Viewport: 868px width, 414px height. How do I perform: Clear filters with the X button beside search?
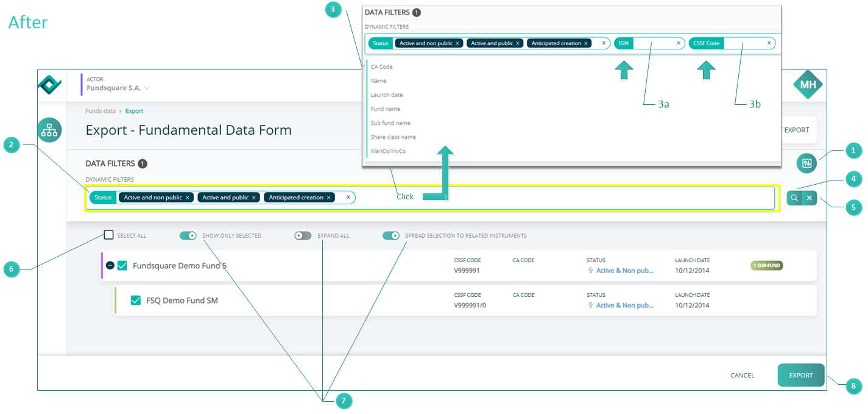pos(810,198)
